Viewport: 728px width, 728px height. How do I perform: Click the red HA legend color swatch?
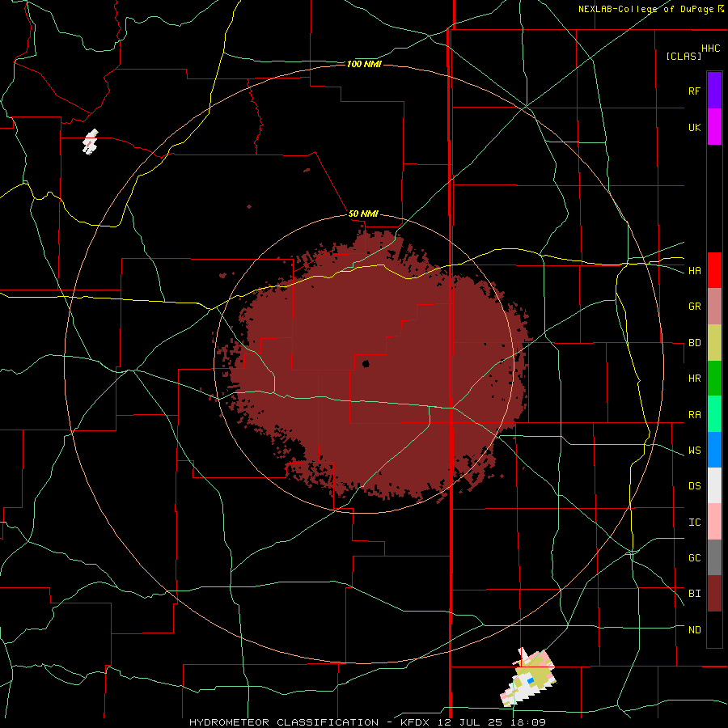[714, 270]
